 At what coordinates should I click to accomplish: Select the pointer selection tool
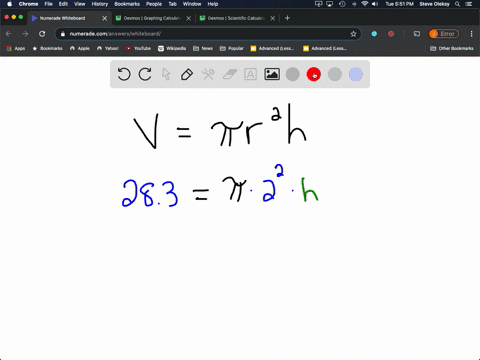(x=166, y=74)
